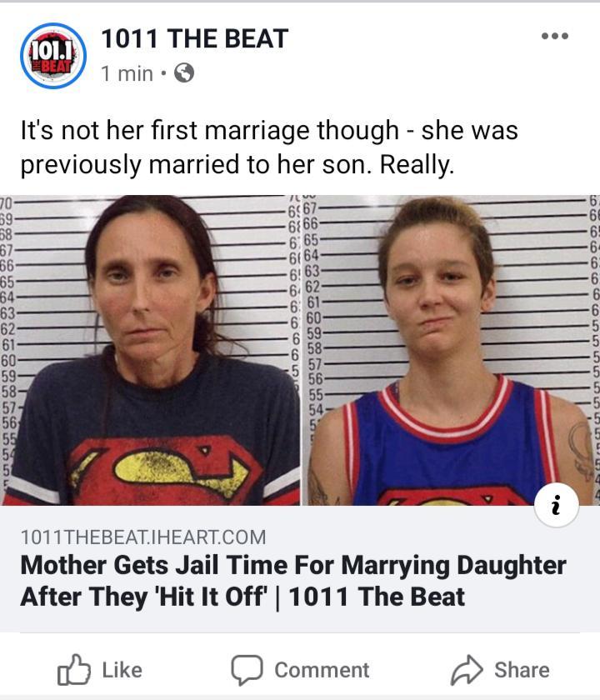Open the left mugshot with dark Superman shirt

[150, 351]
